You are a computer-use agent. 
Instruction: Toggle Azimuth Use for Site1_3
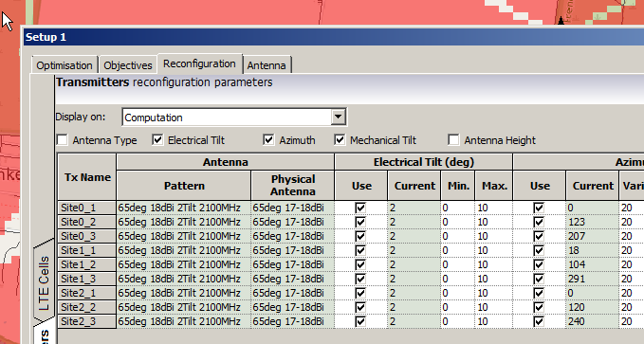click(x=539, y=279)
